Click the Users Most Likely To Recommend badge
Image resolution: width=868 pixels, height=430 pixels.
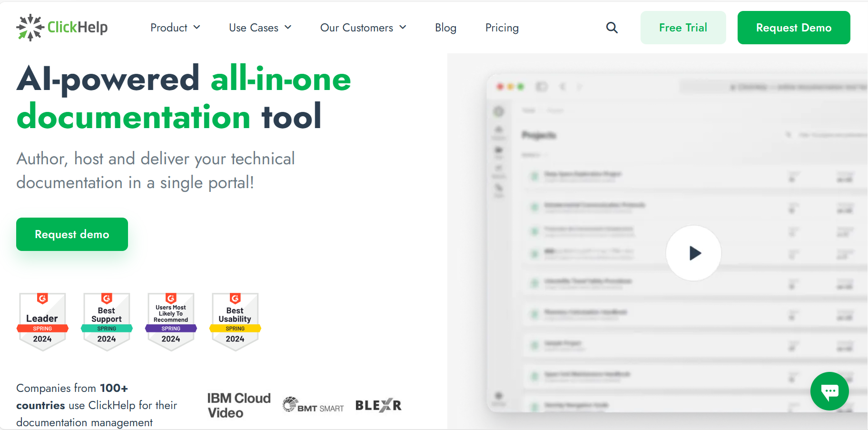[x=171, y=322]
